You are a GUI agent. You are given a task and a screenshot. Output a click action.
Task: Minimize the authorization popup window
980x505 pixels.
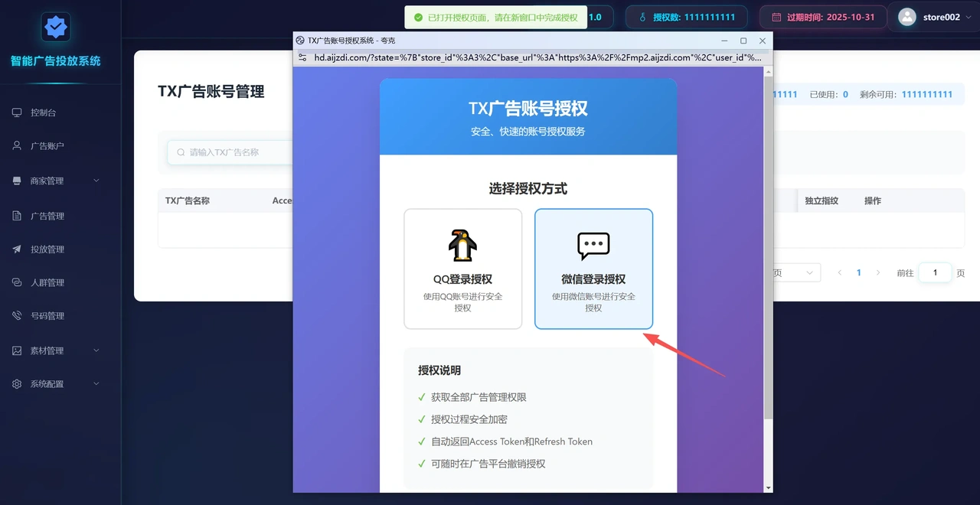[724, 41]
